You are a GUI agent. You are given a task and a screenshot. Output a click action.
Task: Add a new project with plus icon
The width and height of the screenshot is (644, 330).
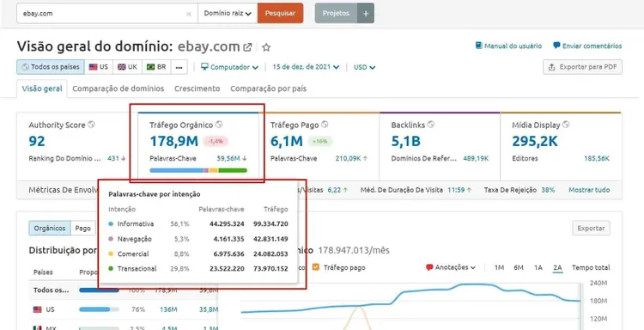click(366, 13)
